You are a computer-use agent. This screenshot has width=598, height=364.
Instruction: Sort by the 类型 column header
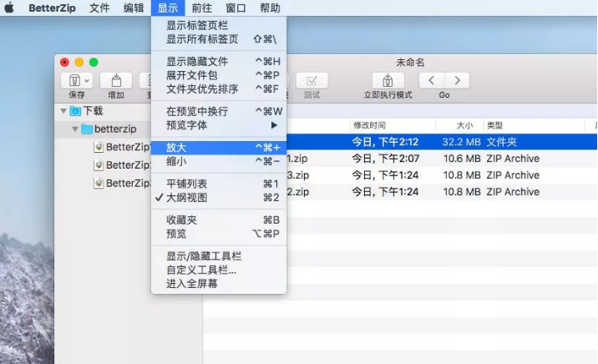click(x=534, y=125)
